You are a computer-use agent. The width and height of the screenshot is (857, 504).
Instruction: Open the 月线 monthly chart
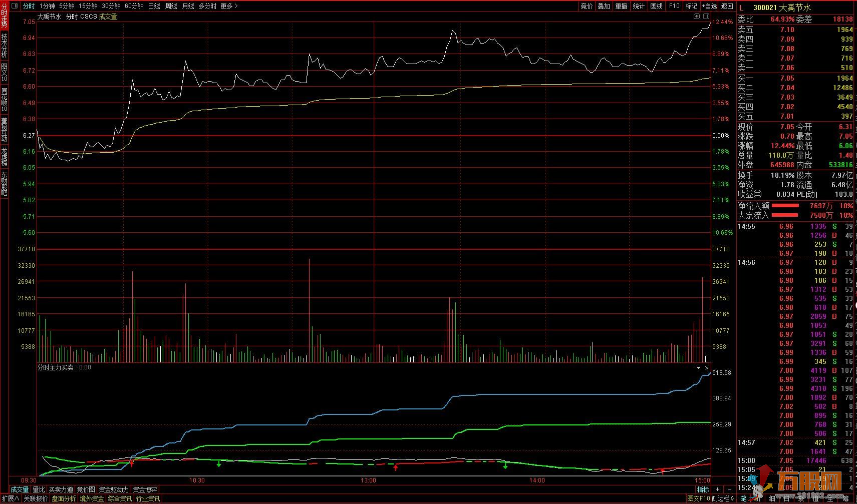188,6
